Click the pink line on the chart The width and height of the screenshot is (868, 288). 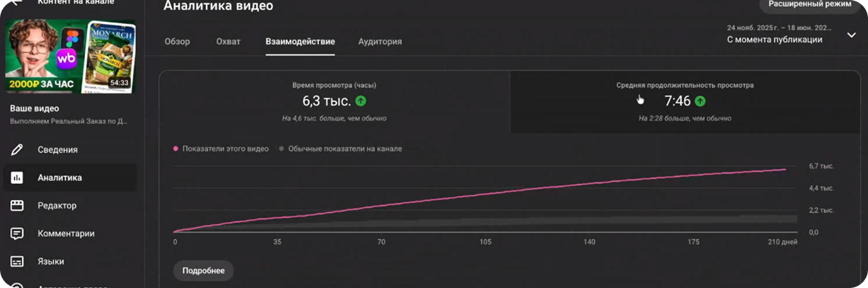tap(479, 195)
